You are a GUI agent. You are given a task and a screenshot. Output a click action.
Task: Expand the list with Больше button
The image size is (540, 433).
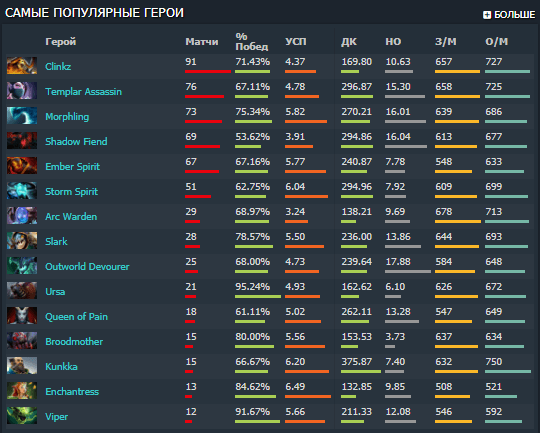tap(509, 15)
